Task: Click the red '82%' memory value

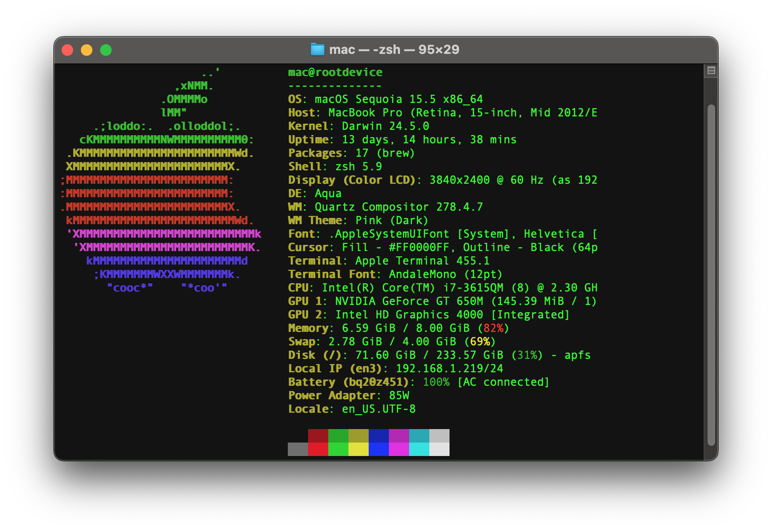Action: pos(493,328)
